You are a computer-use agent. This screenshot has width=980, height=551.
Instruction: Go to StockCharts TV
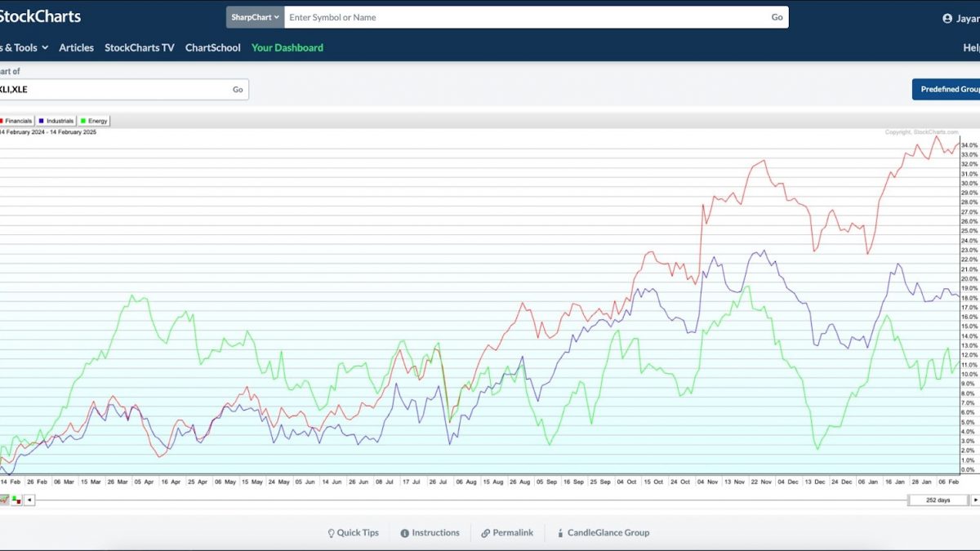click(x=140, y=47)
